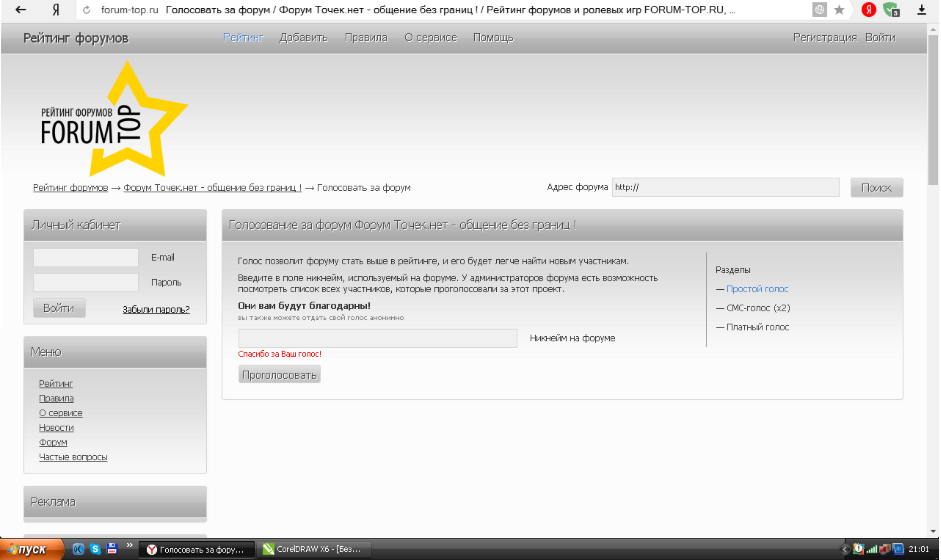This screenshot has width=941, height=560.
Task: Click the floppy disk quick-launch icon
Action: pos(112,548)
